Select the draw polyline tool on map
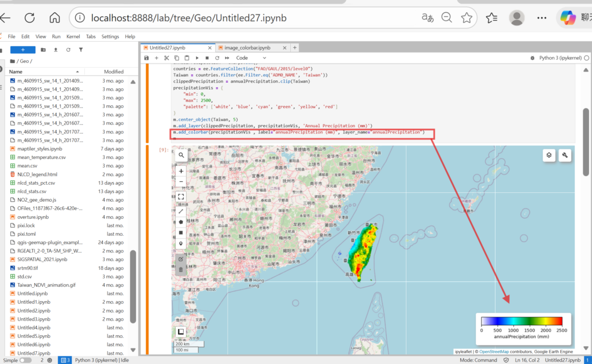Screen dimensions: 592x364 point(181,211)
